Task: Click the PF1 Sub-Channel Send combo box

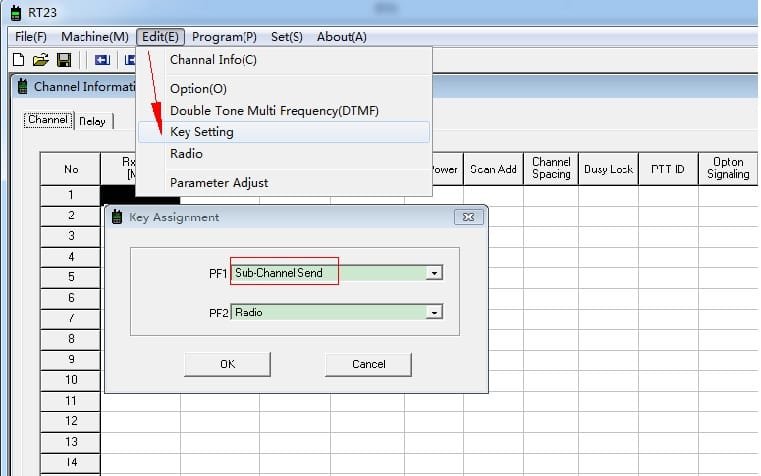Action: [330, 273]
